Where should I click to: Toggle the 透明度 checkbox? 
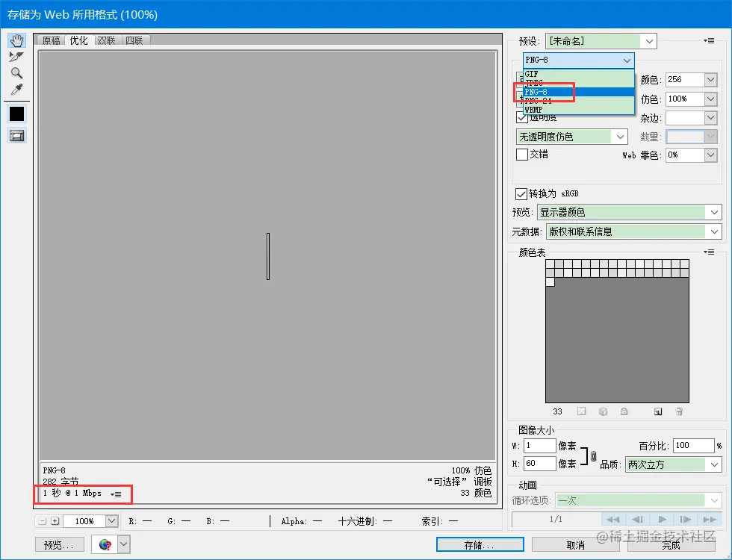click(522, 117)
